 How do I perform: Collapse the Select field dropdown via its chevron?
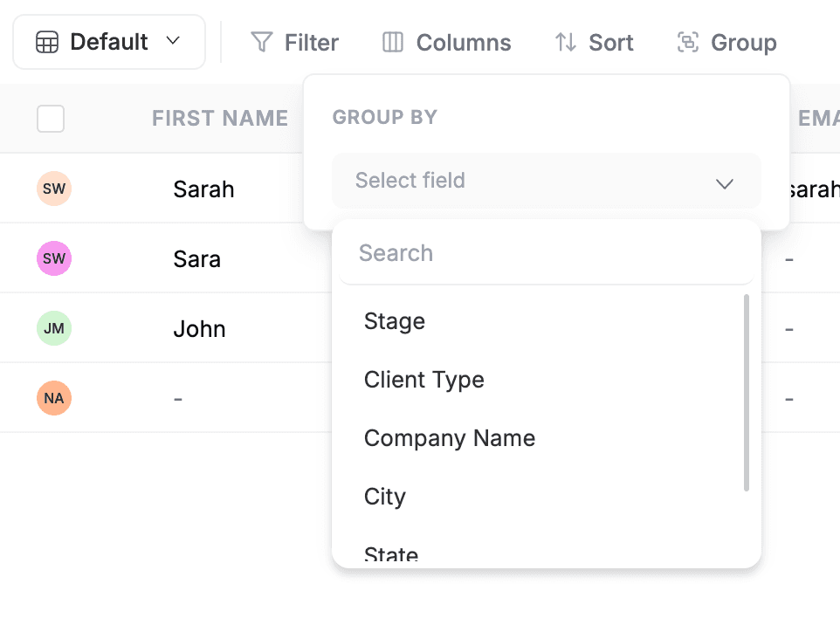coord(725,183)
